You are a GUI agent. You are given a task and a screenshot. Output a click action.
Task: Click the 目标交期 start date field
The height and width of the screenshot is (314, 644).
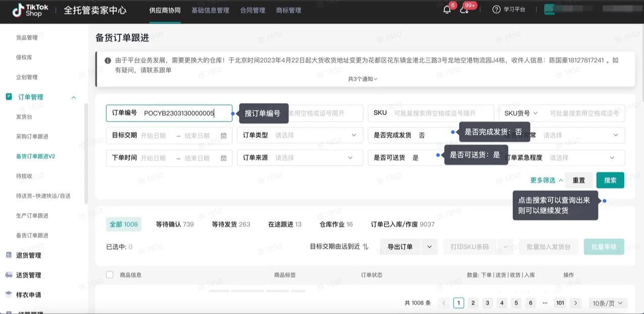click(x=154, y=135)
